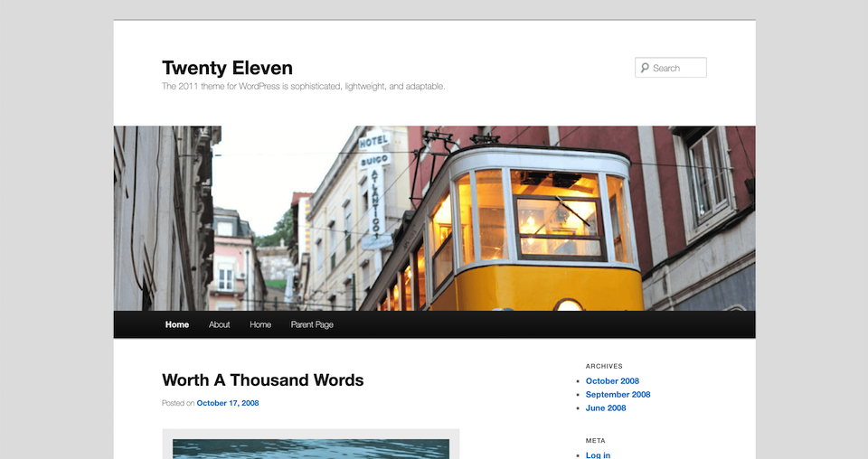Open the post's water image thumbnail
This screenshot has height=459, width=868.
pos(310,448)
